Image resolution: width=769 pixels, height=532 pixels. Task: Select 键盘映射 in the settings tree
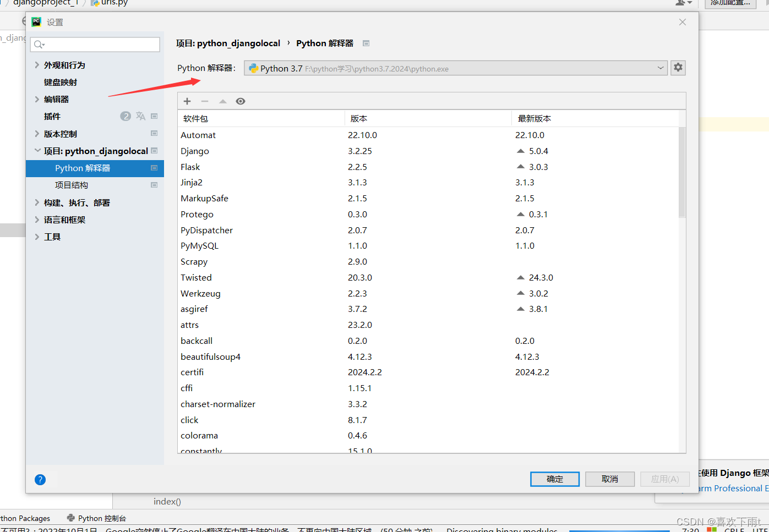(61, 82)
